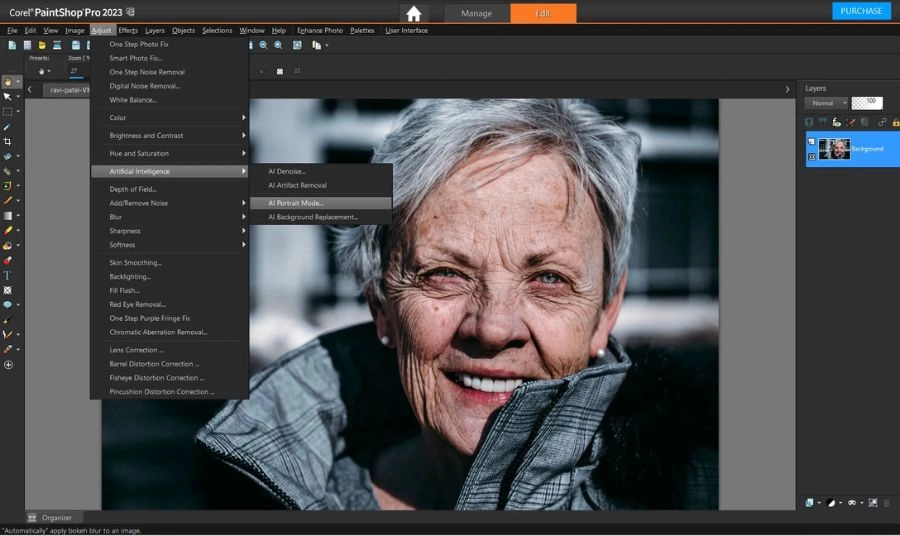Click the new layer icon at Layers bottom
The image size is (900, 536).
click(809, 503)
